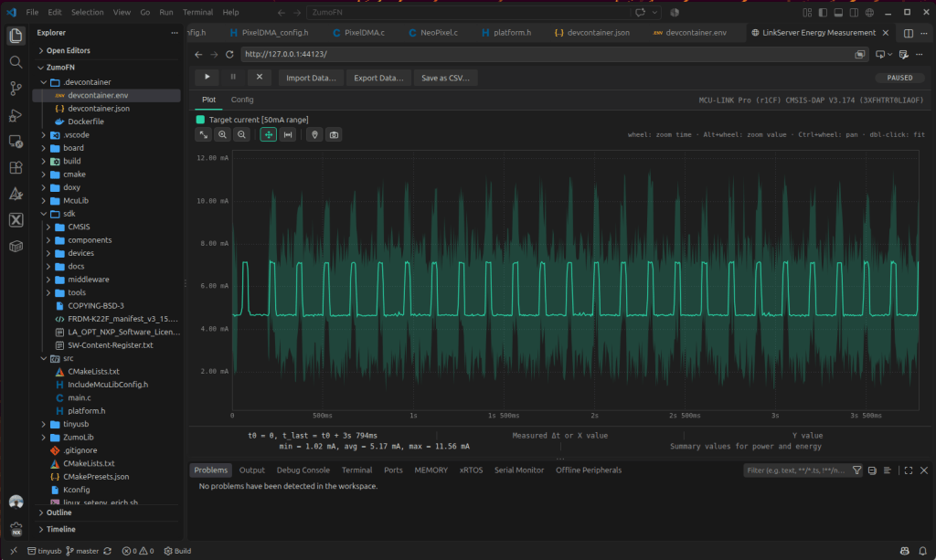Click the master branch in status bar
Image resolution: width=936 pixels, height=560 pixels.
point(82,551)
